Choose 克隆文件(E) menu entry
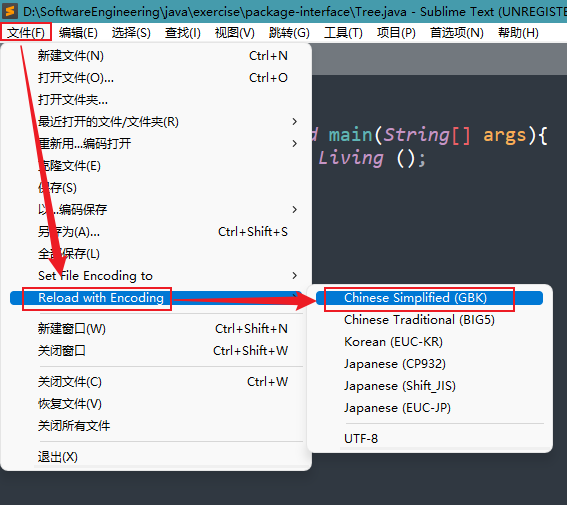The width and height of the screenshot is (567, 505). pyautogui.click(x=156, y=166)
